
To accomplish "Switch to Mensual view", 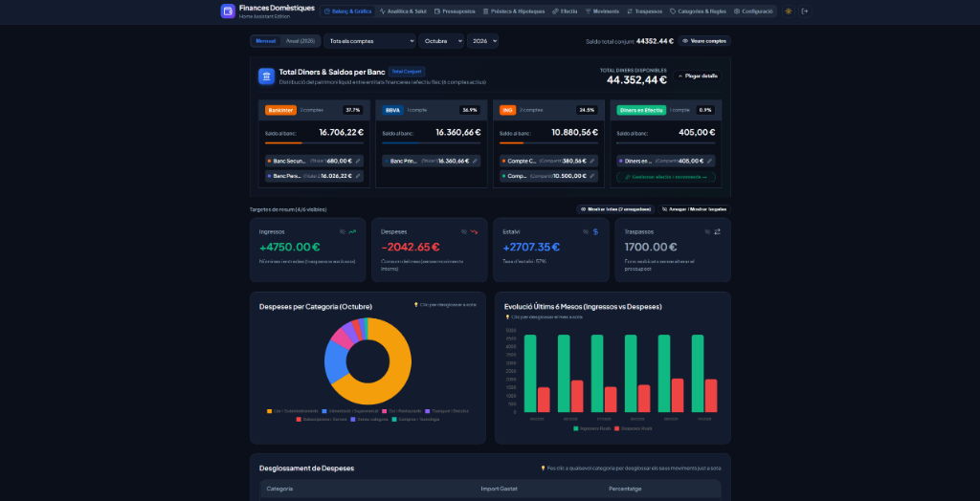I will pyautogui.click(x=266, y=40).
